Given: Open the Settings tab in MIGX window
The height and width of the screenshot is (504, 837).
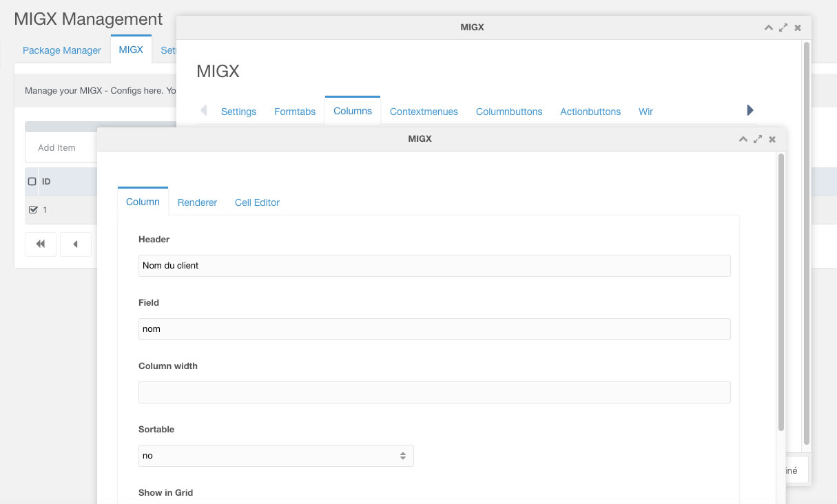Looking at the screenshot, I should click(238, 112).
